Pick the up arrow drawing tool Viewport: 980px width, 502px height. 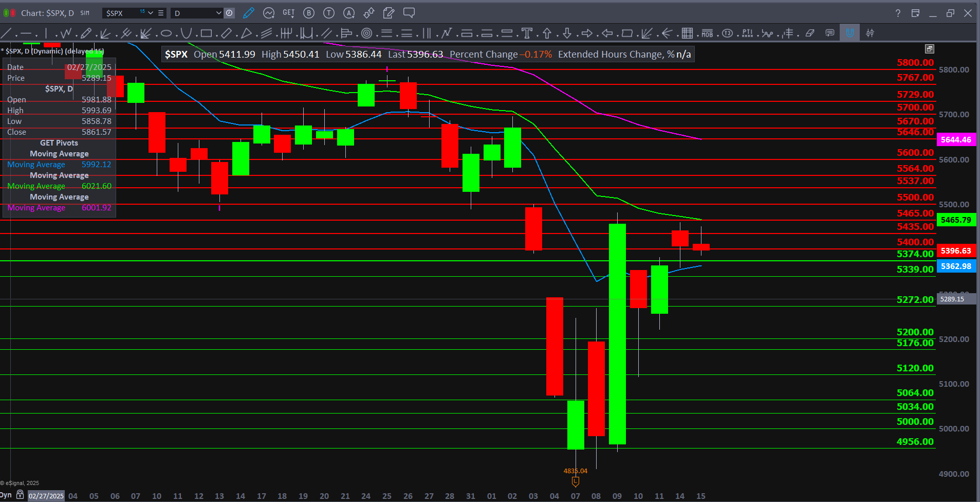click(547, 34)
